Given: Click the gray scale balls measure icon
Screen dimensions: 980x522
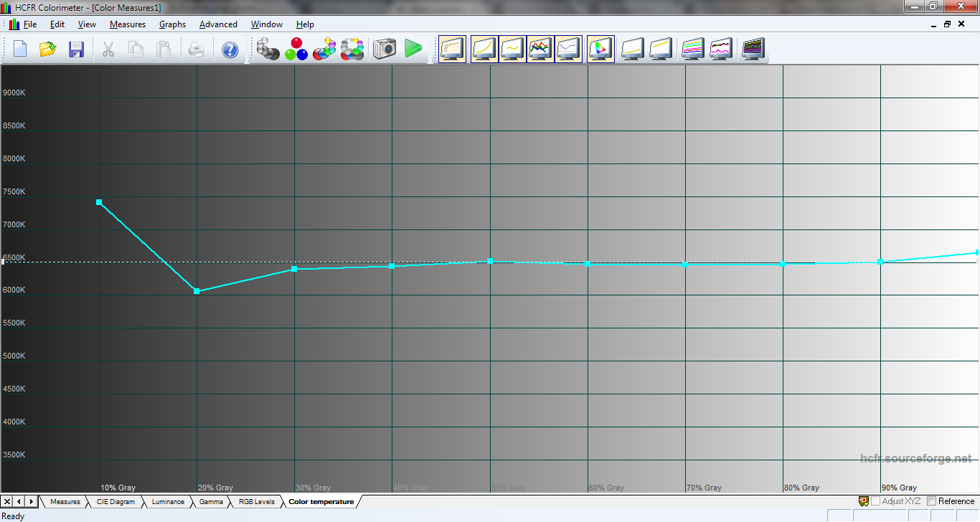Looking at the screenshot, I should 268,49.
